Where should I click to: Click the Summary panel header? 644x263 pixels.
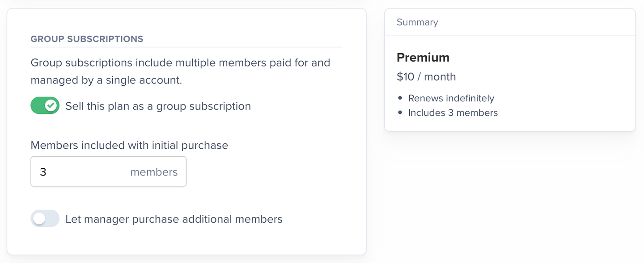[417, 22]
